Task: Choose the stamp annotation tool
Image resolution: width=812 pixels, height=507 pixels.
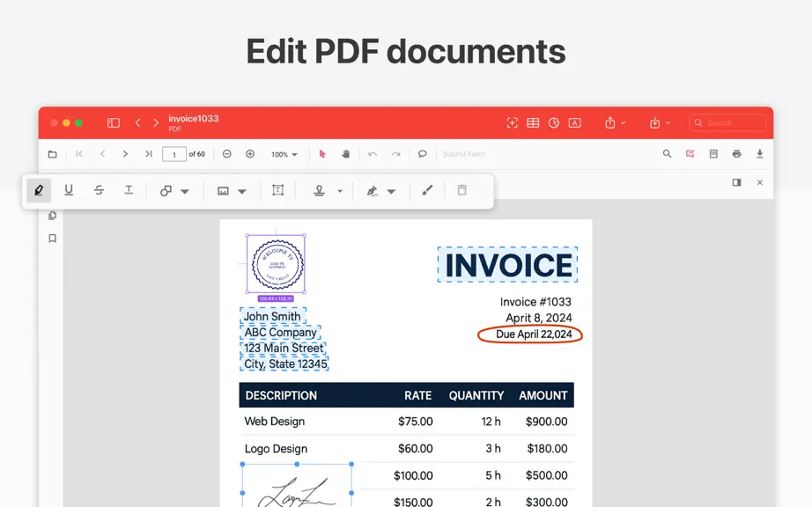Action: click(320, 191)
